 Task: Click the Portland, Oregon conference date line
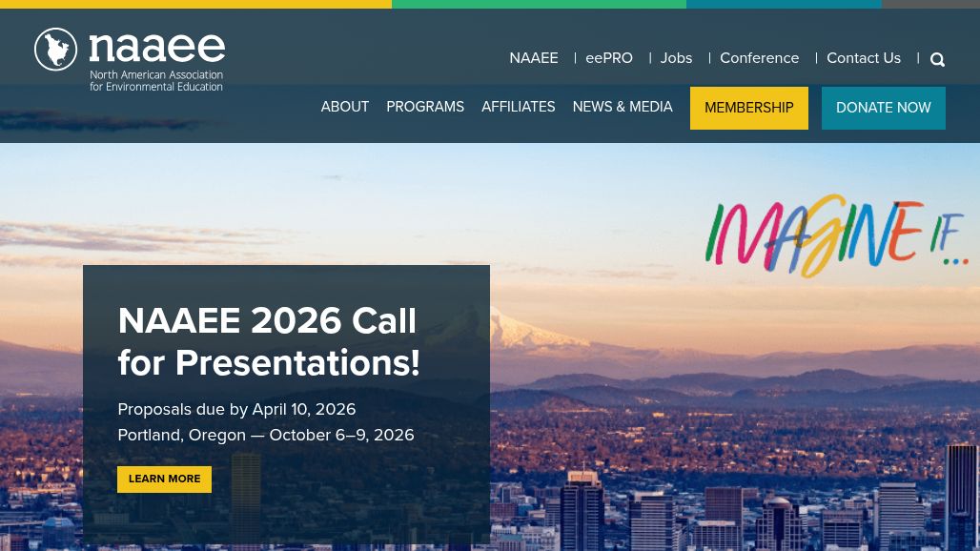(265, 435)
